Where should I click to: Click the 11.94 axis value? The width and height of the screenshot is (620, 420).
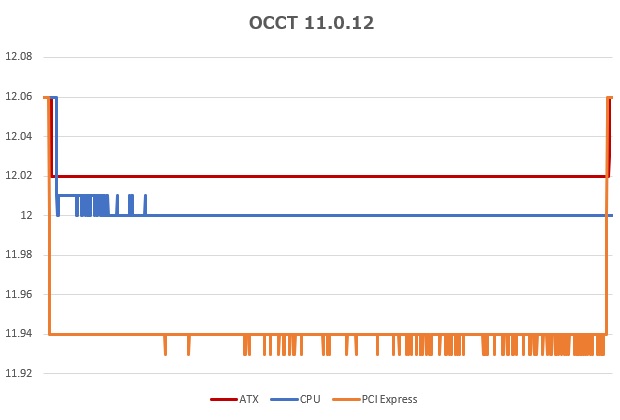click(x=19, y=334)
